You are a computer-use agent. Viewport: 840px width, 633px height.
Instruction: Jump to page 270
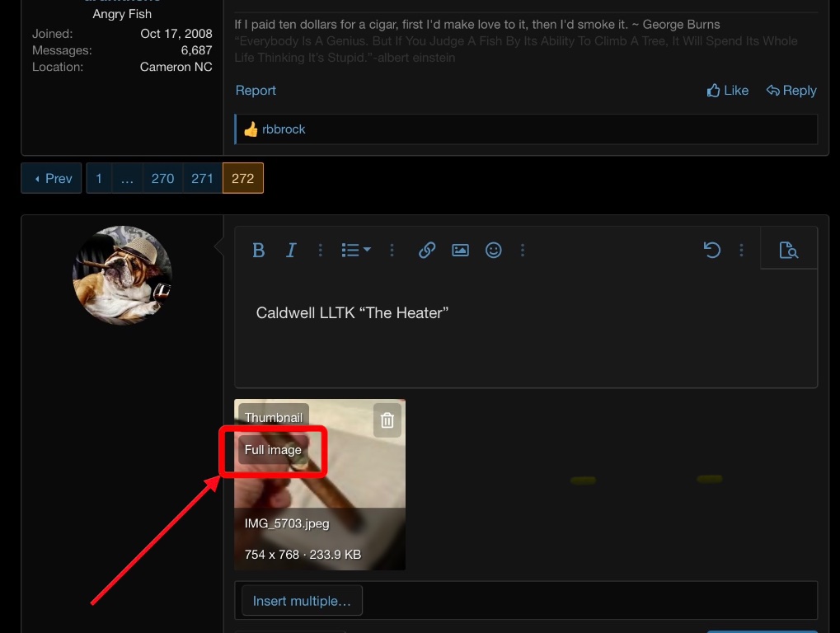point(162,178)
